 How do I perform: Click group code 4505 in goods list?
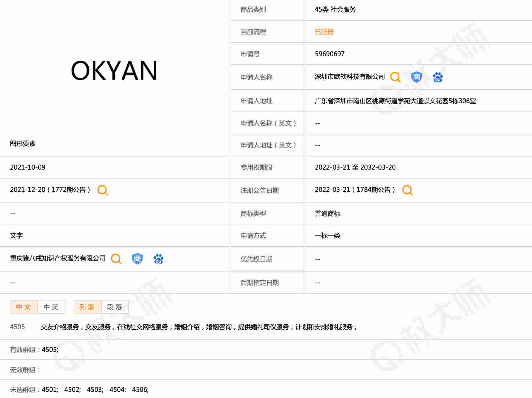click(x=17, y=327)
